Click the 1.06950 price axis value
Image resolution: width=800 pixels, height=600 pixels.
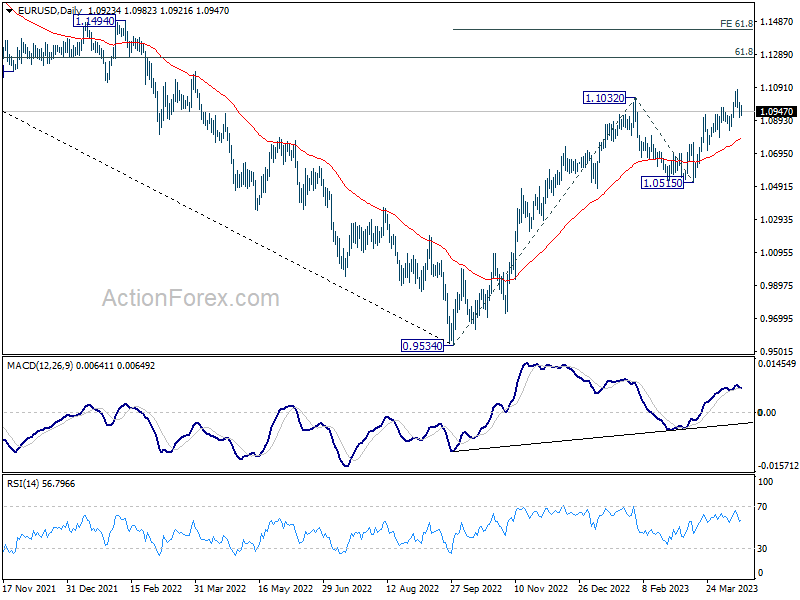coord(777,154)
